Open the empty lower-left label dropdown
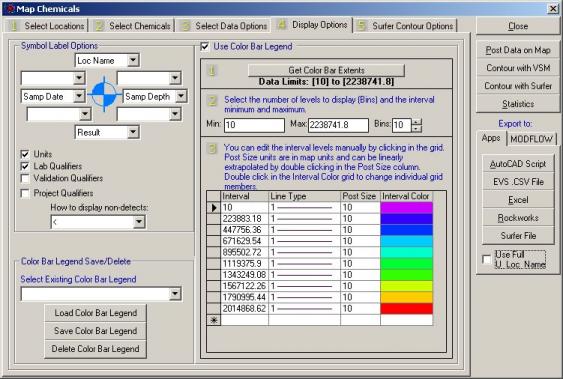Screen dimensions: 563x379 click(x=85, y=114)
